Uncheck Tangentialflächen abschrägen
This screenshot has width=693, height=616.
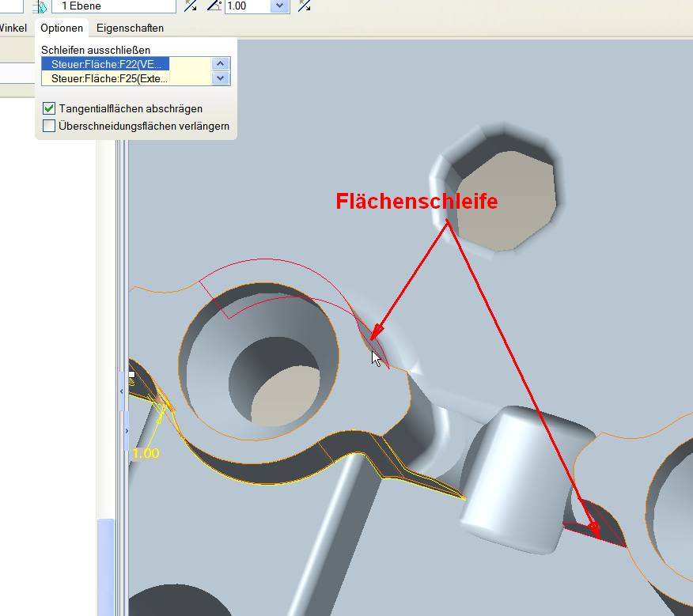[49, 108]
